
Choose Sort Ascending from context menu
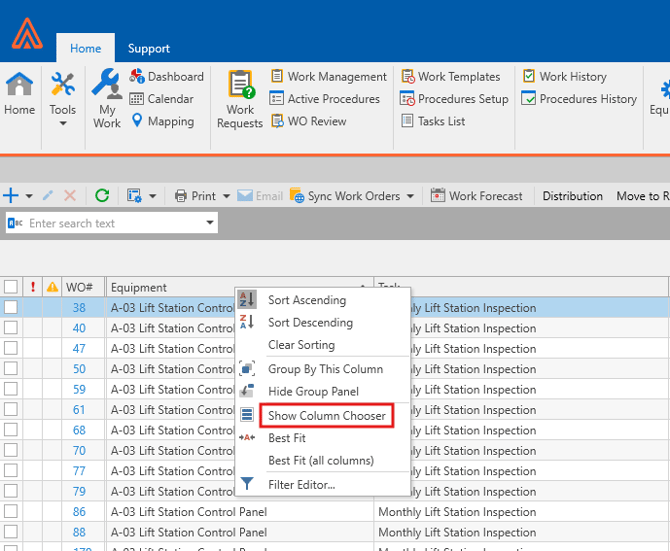pos(306,300)
